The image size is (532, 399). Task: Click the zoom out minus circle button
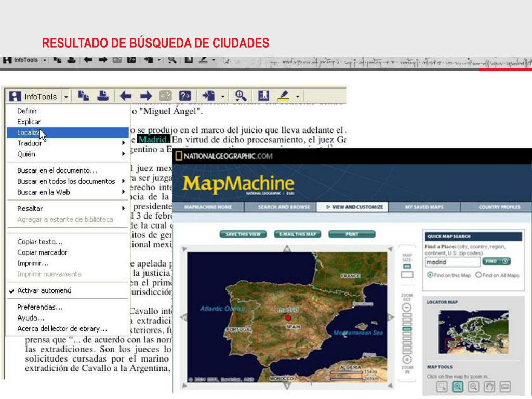tap(407, 308)
